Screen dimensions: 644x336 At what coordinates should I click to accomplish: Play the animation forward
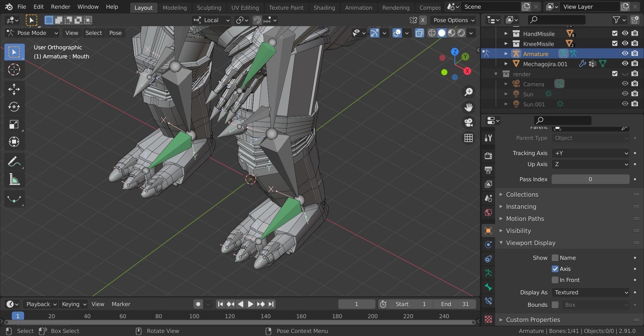tap(251, 304)
